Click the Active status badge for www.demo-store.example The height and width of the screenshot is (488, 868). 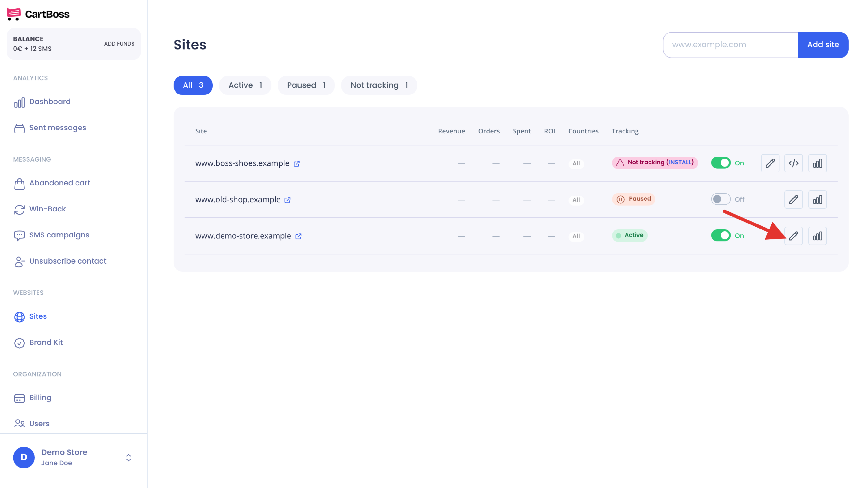629,235
